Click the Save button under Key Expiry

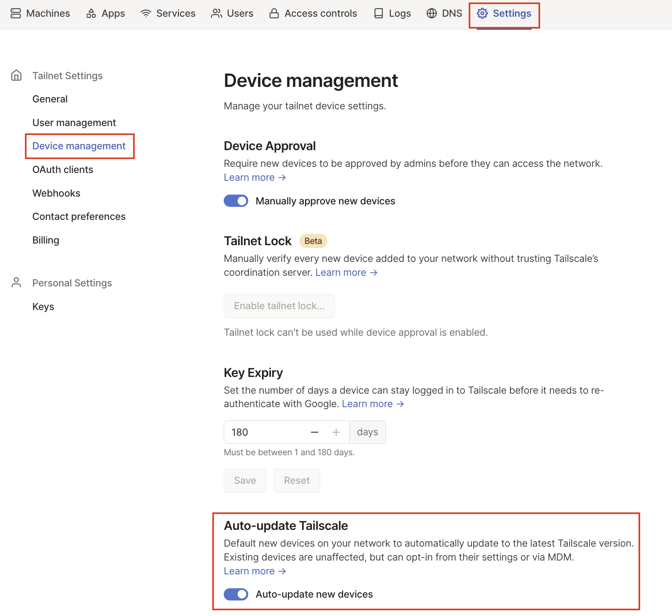(x=245, y=481)
